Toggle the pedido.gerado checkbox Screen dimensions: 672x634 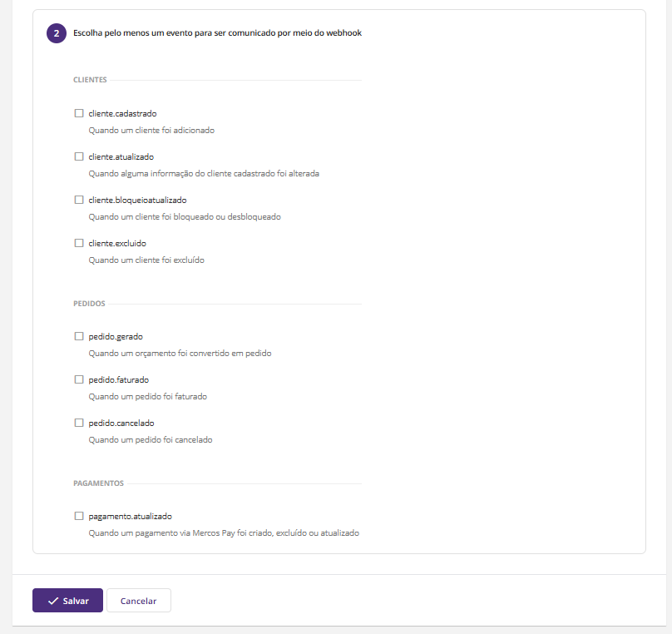(x=79, y=336)
